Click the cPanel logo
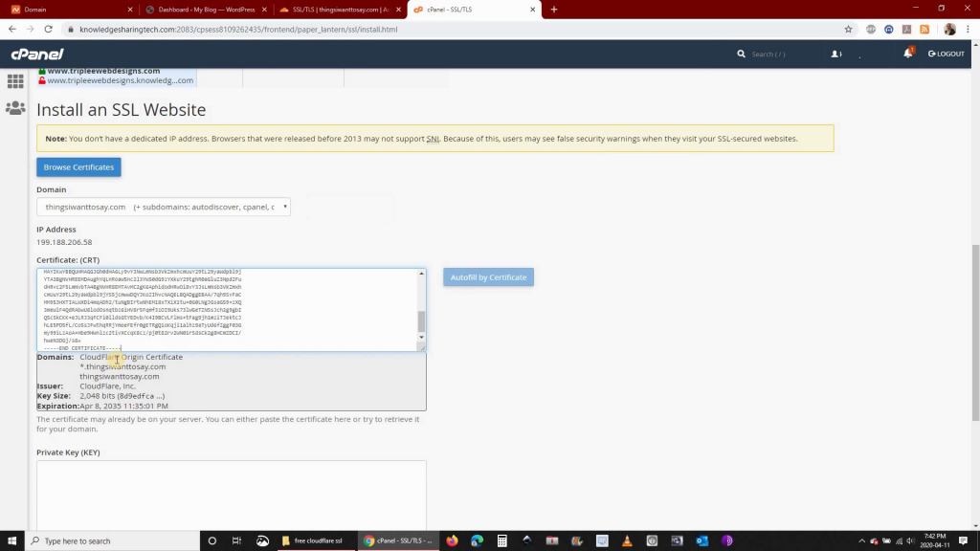980x551 pixels. [x=37, y=55]
